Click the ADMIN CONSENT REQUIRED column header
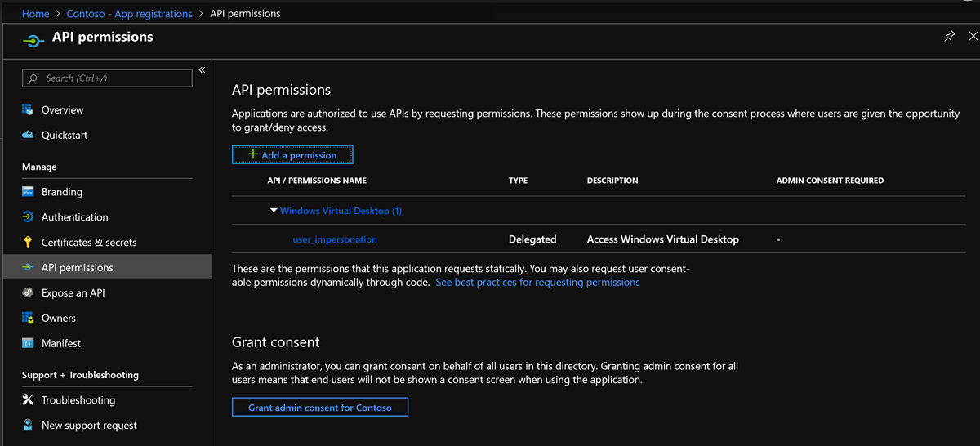 coord(830,181)
